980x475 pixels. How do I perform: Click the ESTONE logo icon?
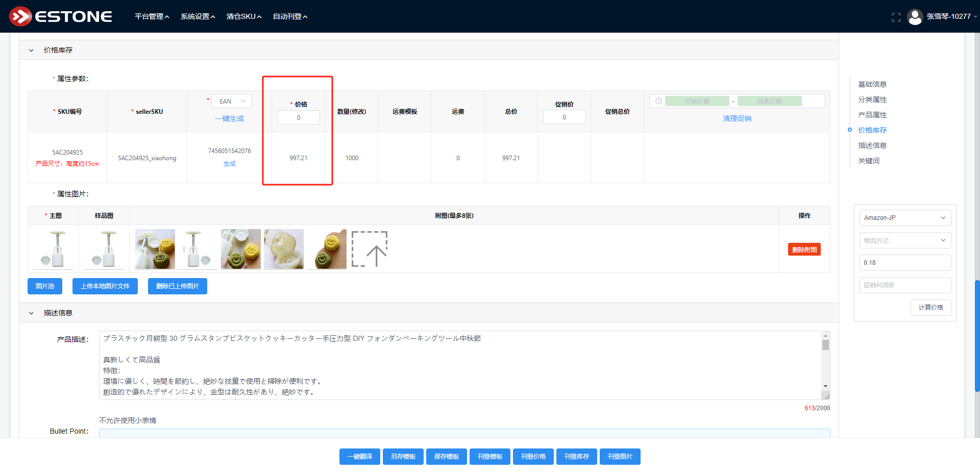click(20, 16)
